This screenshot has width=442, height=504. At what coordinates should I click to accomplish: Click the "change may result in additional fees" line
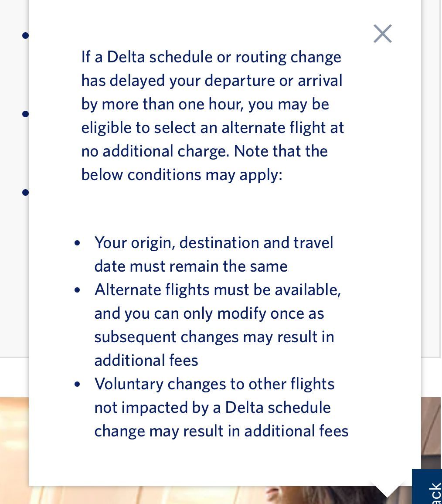[x=221, y=431]
